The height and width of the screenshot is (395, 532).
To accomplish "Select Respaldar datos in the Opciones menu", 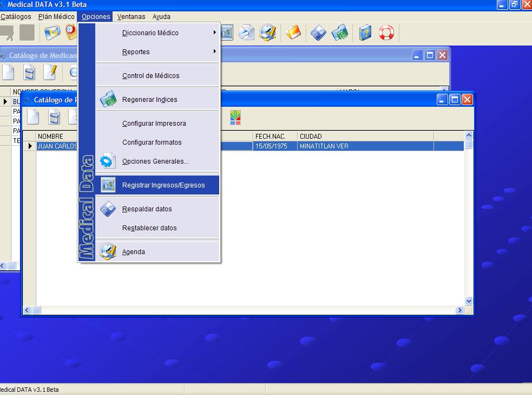I will (147, 209).
